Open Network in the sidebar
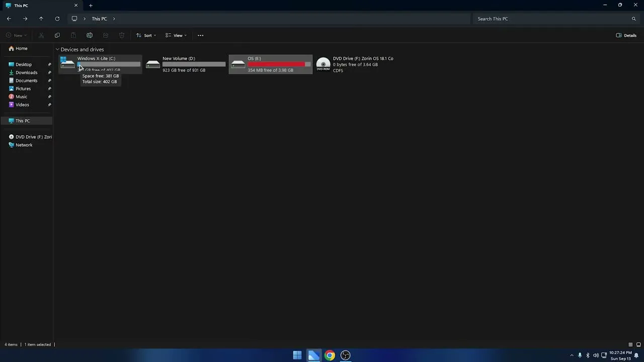Image resolution: width=644 pixels, height=362 pixels. (24, 145)
